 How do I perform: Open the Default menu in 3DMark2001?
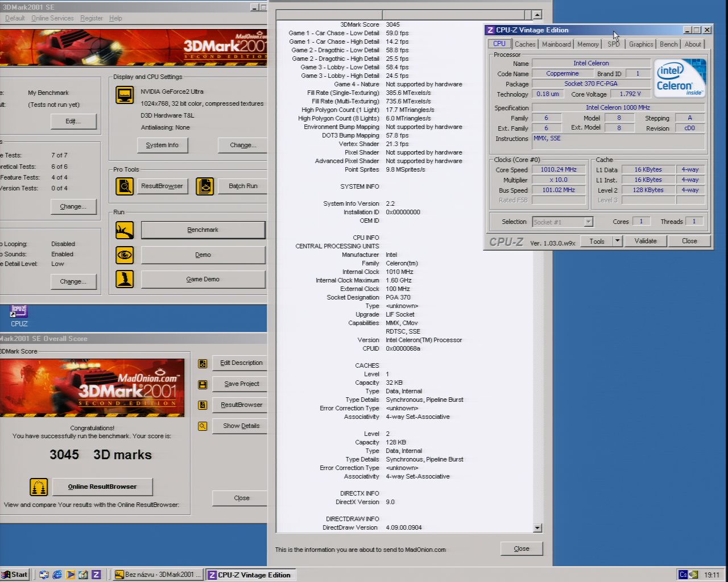[x=15, y=18]
